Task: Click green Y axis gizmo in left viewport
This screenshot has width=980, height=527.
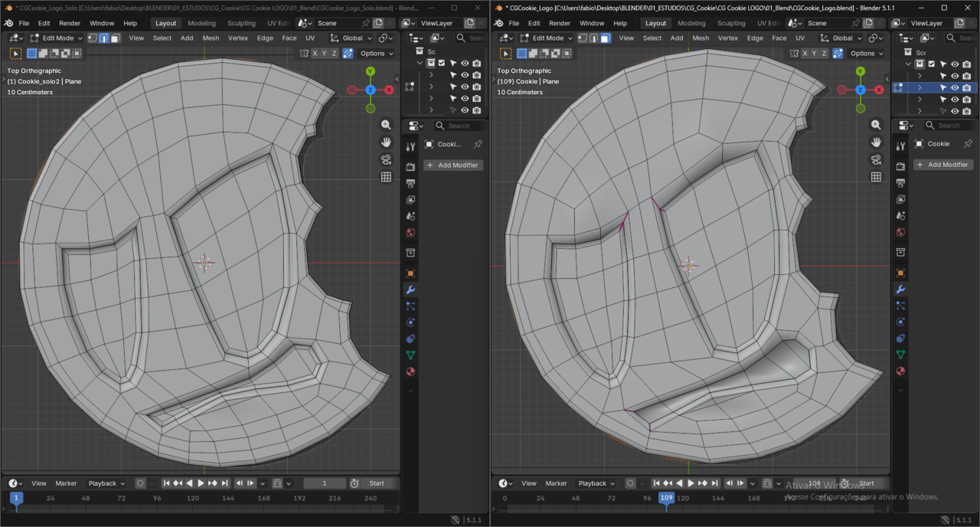Action: click(x=370, y=71)
